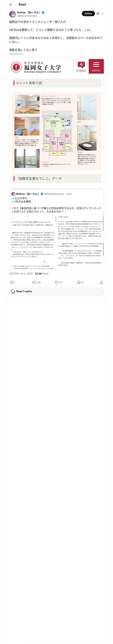Click the Grok icon beside Follow
Viewport: 113px width, 644px height.
[98, 14]
